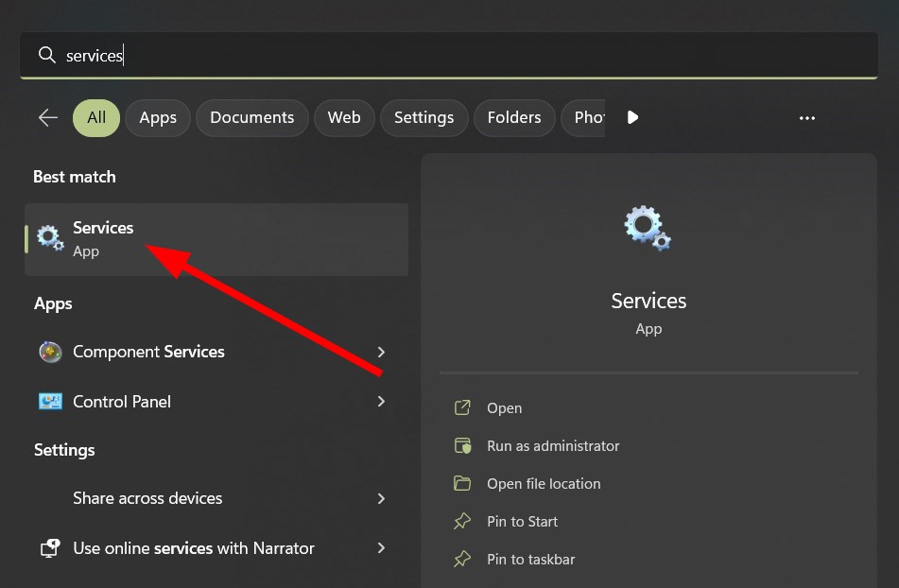Image resolution: width=899 pixels, height=588 pixels.
Task: Open the three-dots more options menu
Action: (x=806, y=118)
